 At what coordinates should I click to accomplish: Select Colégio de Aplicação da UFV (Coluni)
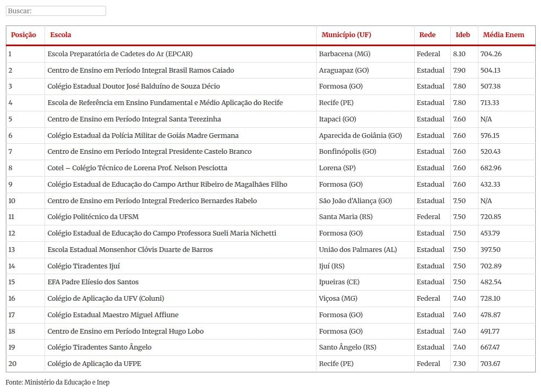(106, 299)
